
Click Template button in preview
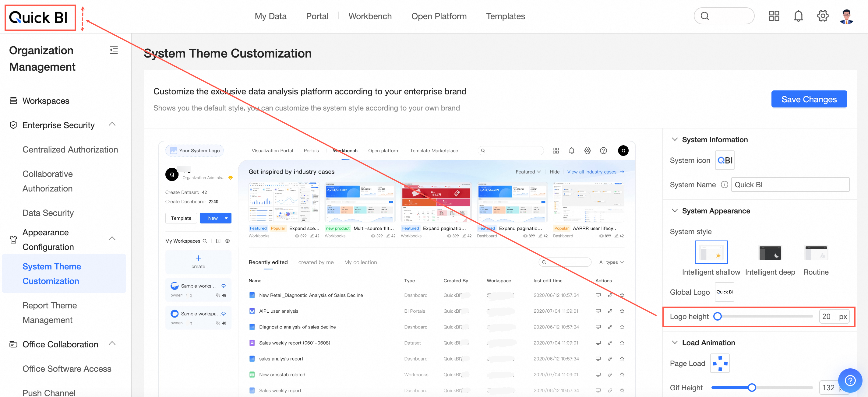tap(181, 218)
